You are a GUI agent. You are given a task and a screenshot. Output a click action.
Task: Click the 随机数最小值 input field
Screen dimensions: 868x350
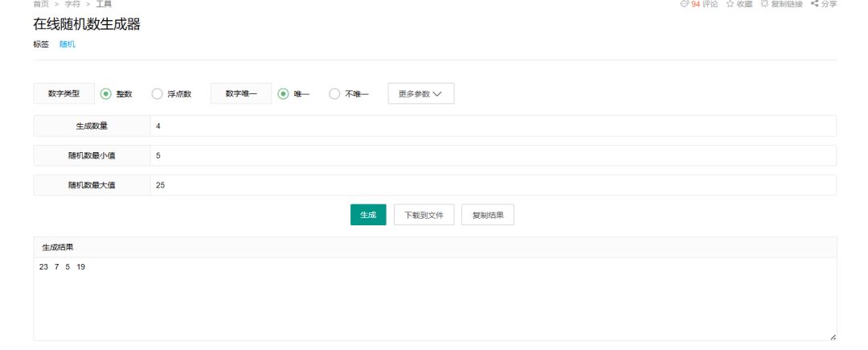[493, 155]
